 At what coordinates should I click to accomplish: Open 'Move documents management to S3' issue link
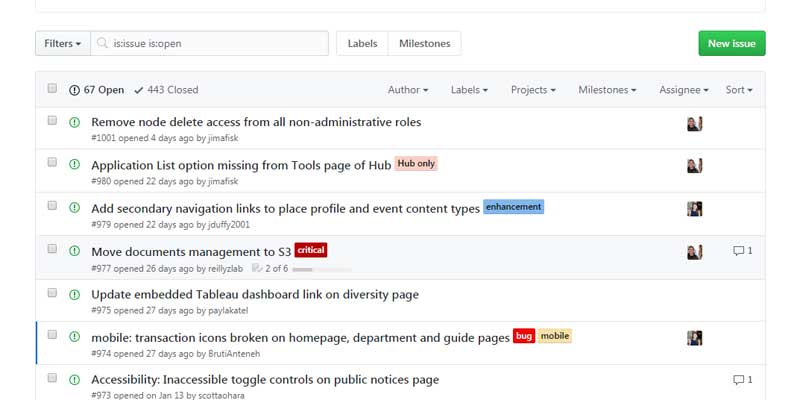191,251
